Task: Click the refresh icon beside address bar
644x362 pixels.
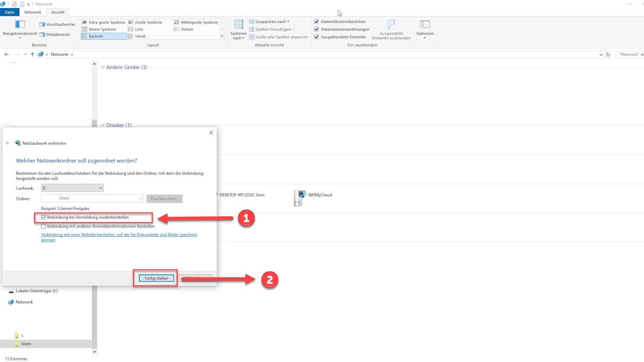Action: [608, 54]
